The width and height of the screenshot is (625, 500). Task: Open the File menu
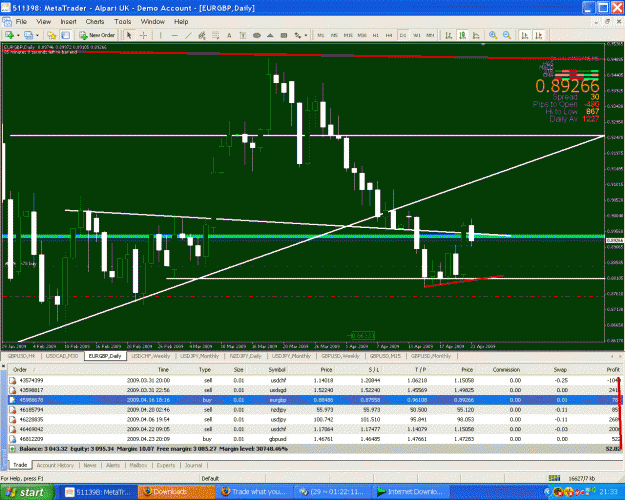21,22
